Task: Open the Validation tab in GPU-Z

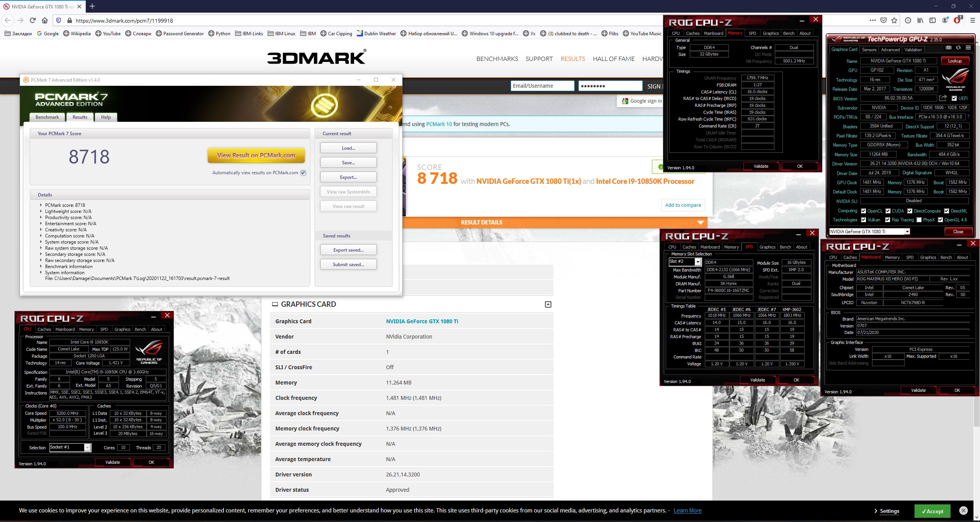Action: click(913, 49)
